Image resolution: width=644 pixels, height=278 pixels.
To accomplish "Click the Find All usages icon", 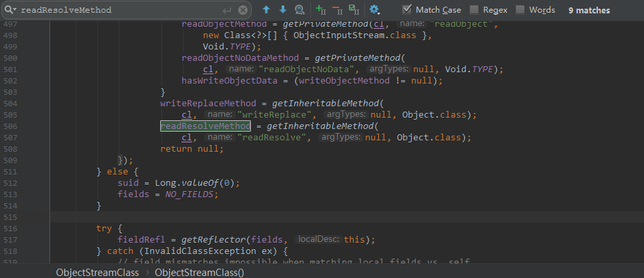I will click(300, 10).
